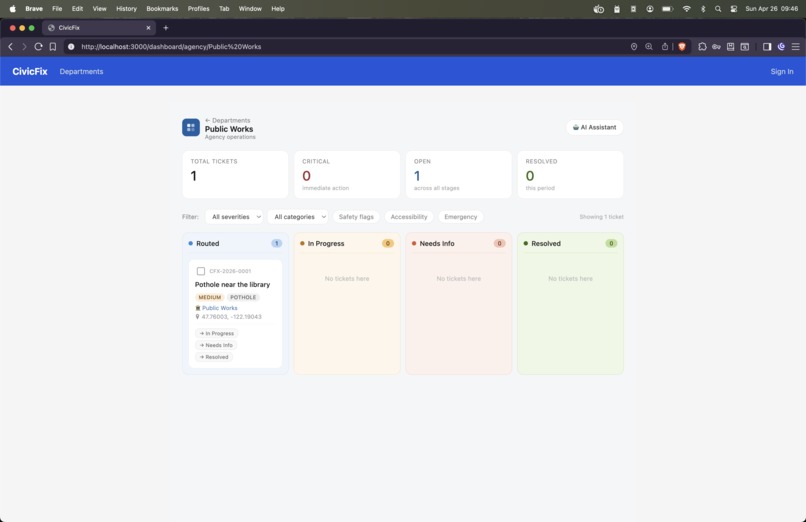Image resolution: width=806 pixels, height=522 pixels.
Task: Move ticket to Needs Info
Action: (x=216, y=345)
